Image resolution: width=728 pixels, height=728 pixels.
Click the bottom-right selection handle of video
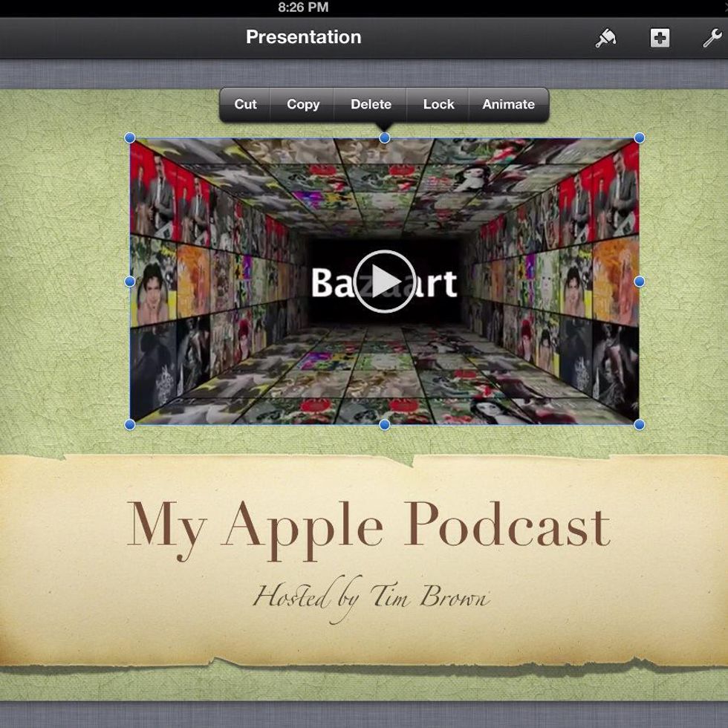click(639, 424)
